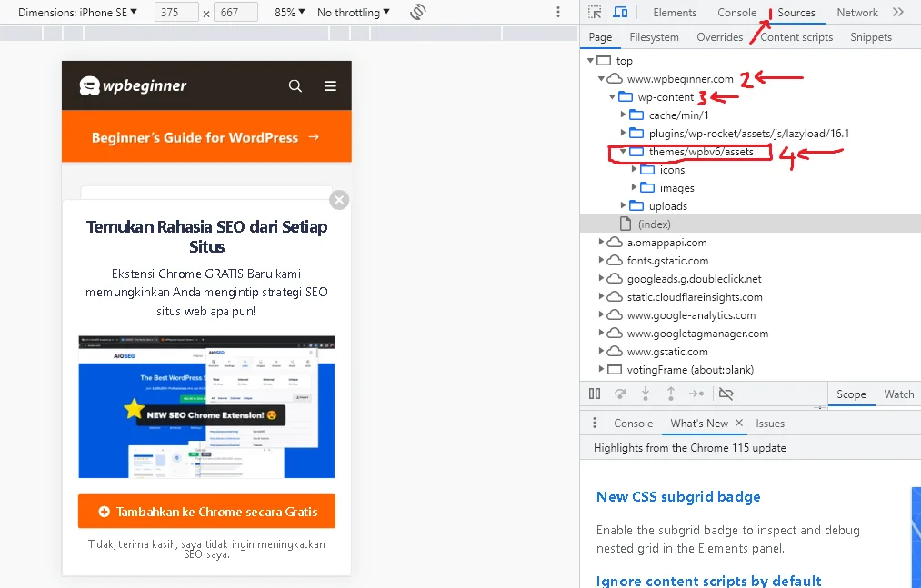The height and width of the screenshot is (588, 921).
Task: Open the Content scripts subtab
Action: coord(796,37)
